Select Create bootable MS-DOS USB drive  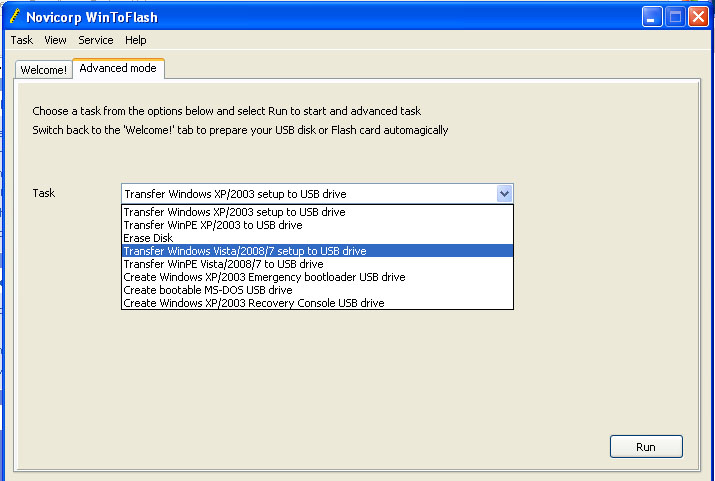point(317,290)
